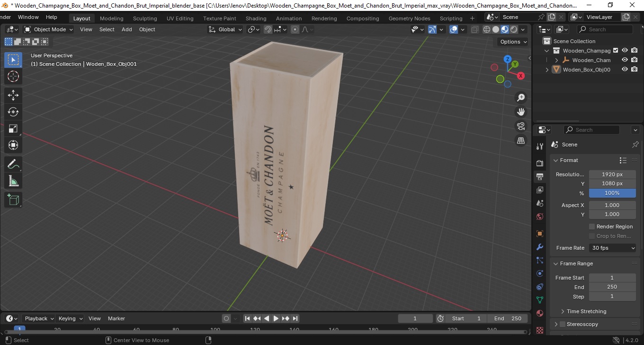Image resolution: width=644 pixels, height=345 pixels.
Task: Click the viewport zoom magnifier icon
Action: (521, 98)
